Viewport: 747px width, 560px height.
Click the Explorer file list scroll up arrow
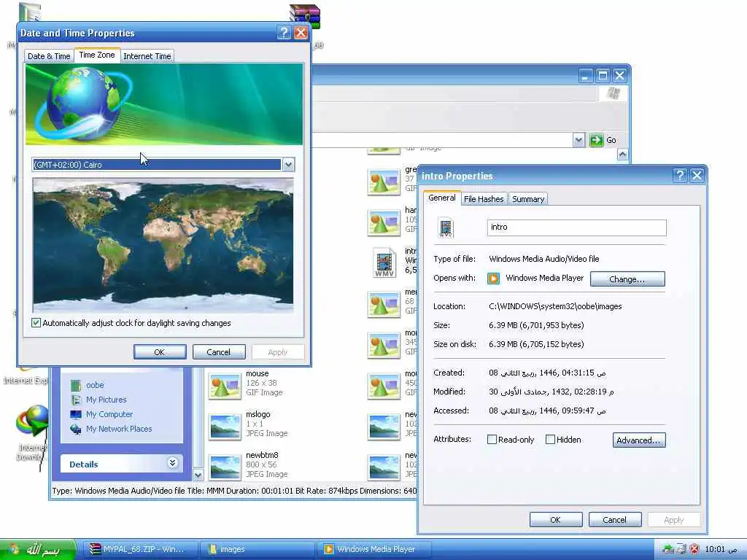(623, 155)
